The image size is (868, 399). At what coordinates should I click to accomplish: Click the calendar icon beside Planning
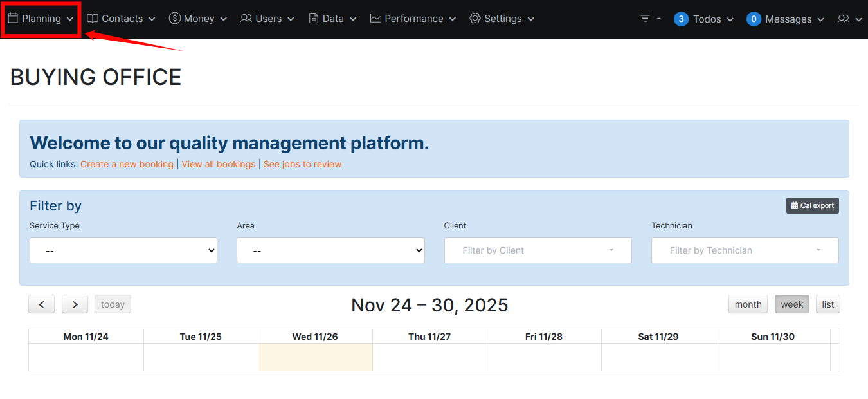[x=13, y=19]
